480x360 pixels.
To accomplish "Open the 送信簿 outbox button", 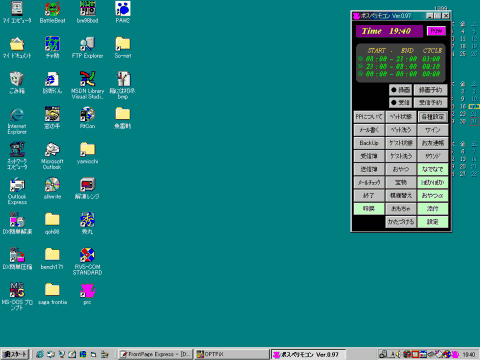I will [369, 169].
